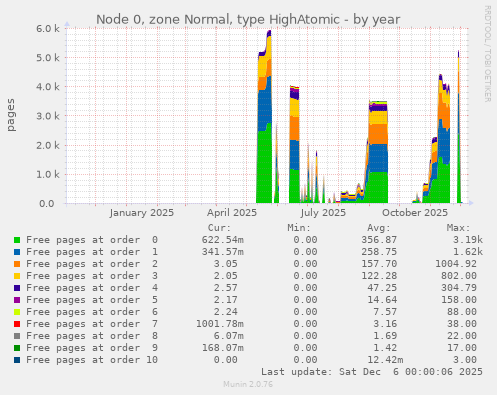Click 'Free pages at order 4' label
The image size is (497, 395).
[92, 288]
